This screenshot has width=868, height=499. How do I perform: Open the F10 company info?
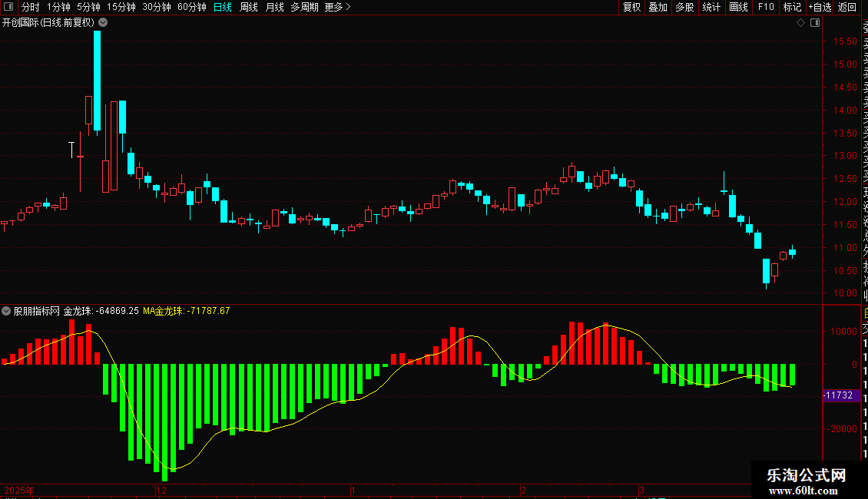point(766,7)
